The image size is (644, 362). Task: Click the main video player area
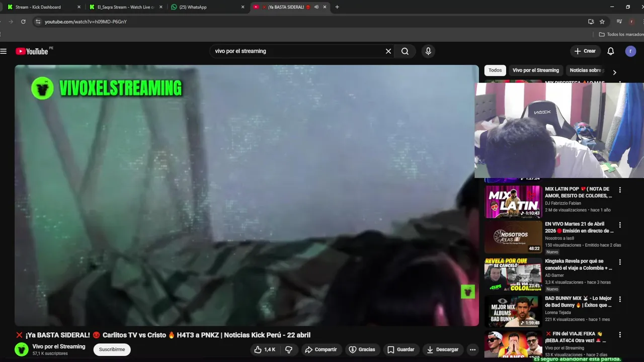point(247,195)
